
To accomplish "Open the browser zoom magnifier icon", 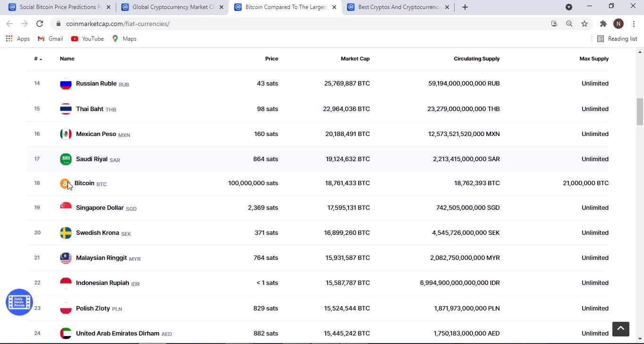I will 569,24.
